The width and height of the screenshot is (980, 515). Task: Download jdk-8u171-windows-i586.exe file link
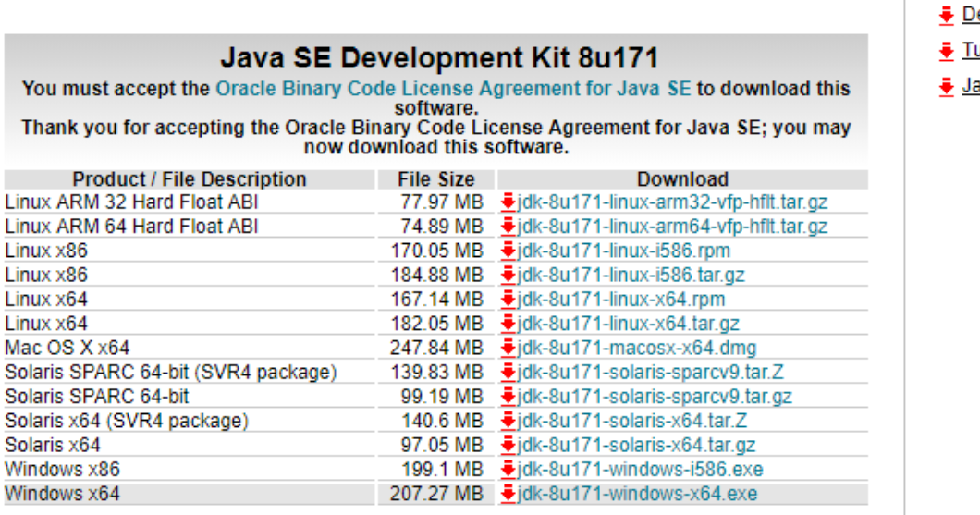tap(640, 470)
